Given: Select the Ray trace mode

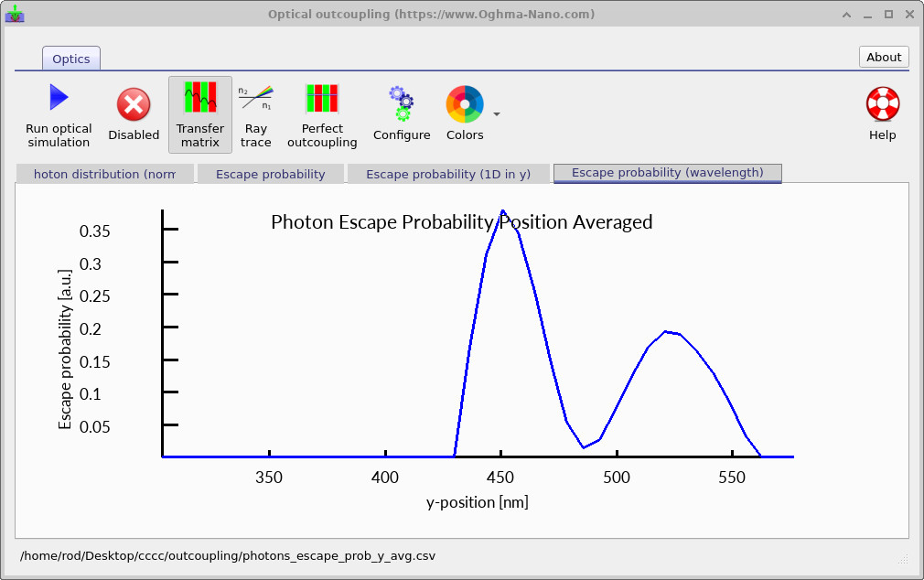Looking at the screenshot, I should pos(256,115).
